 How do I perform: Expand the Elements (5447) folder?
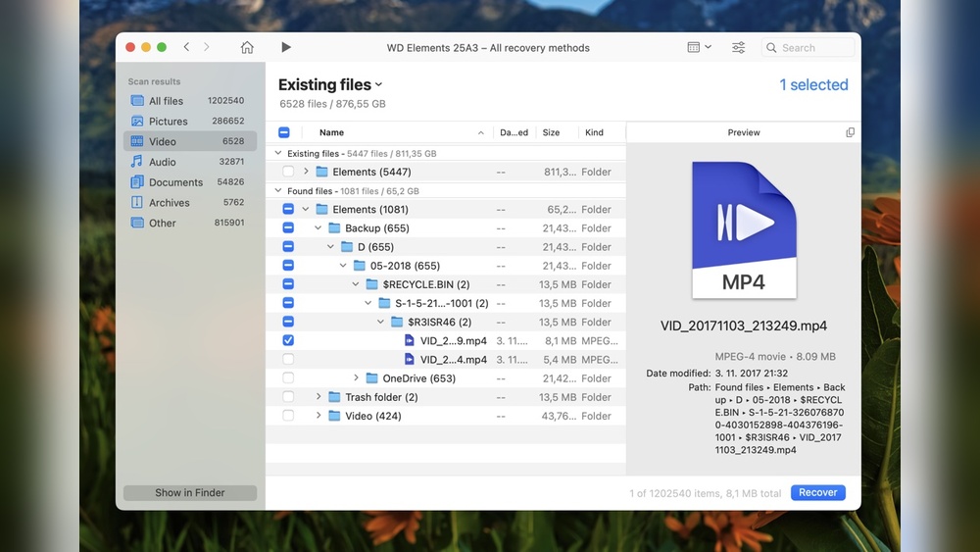306,172
